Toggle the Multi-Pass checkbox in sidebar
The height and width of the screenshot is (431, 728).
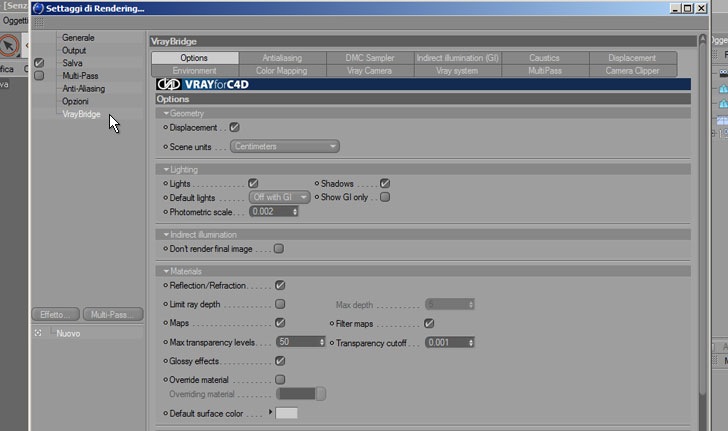click(x=39, y=75)
